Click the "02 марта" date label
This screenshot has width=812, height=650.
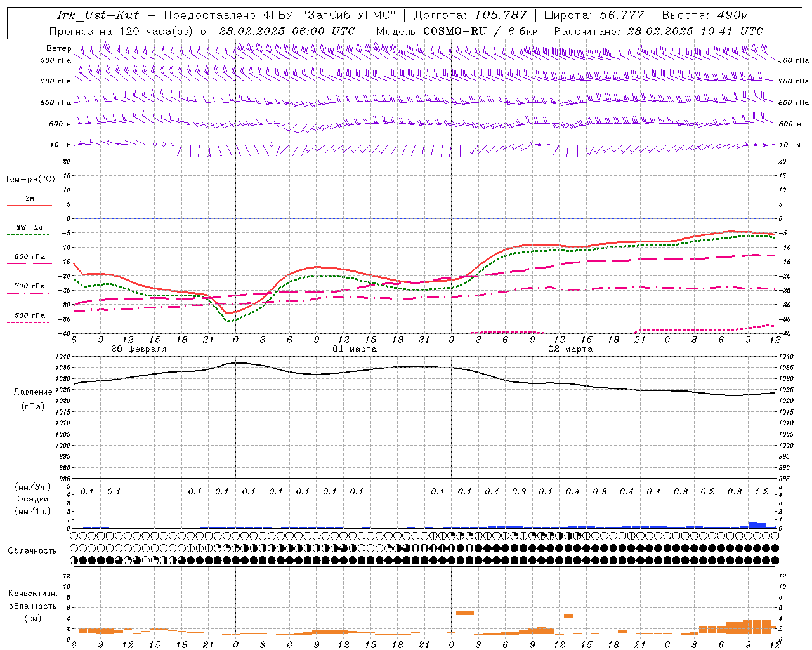click(x=570, y=349)
